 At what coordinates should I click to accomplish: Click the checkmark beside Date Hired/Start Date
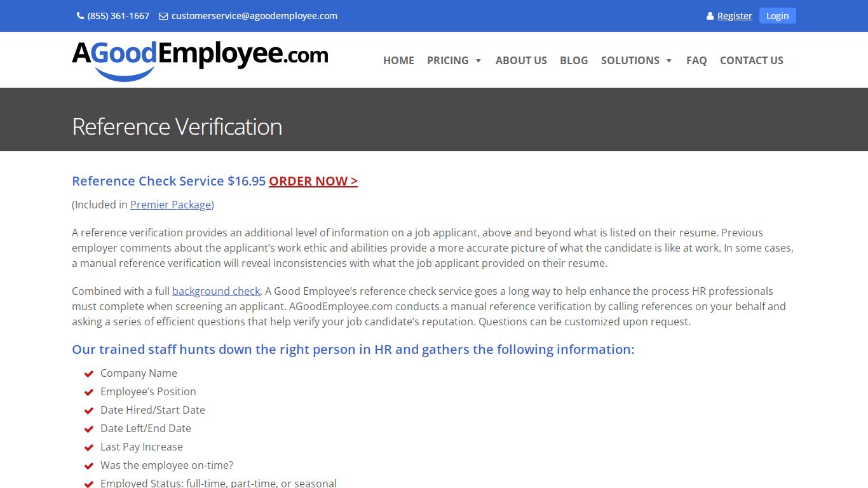pyautogui.click(x=89, y=410)
